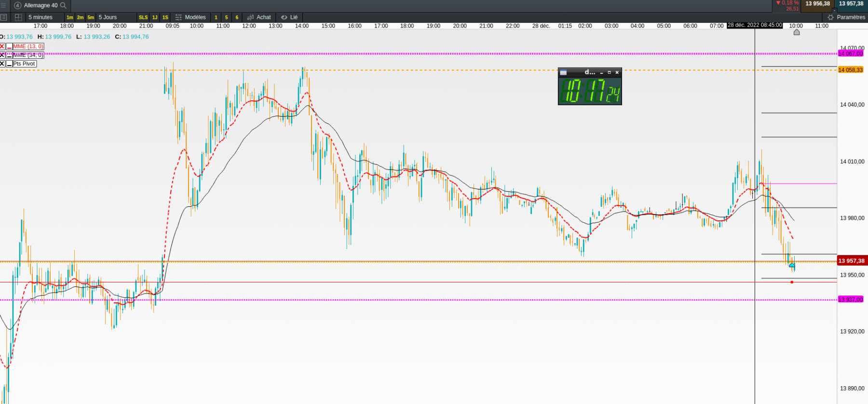The height and width of the screenshot is (404, 868).
Task: Click the 13 920,00 price axis label
Action: coord(852,331)
